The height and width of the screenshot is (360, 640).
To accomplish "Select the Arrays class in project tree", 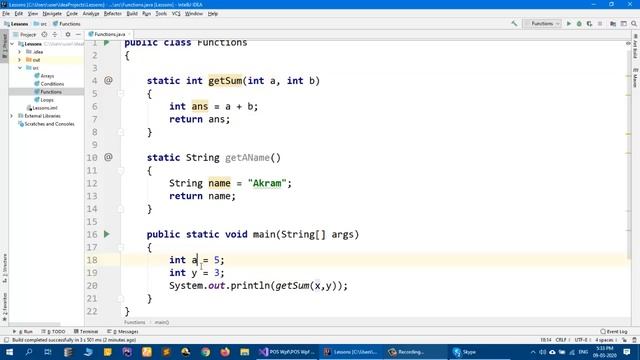I will 44,76.
